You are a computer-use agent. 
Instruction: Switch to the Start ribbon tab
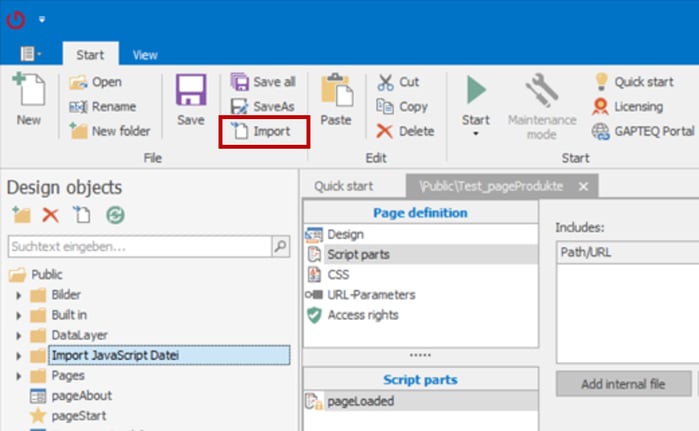pos(90,54)
